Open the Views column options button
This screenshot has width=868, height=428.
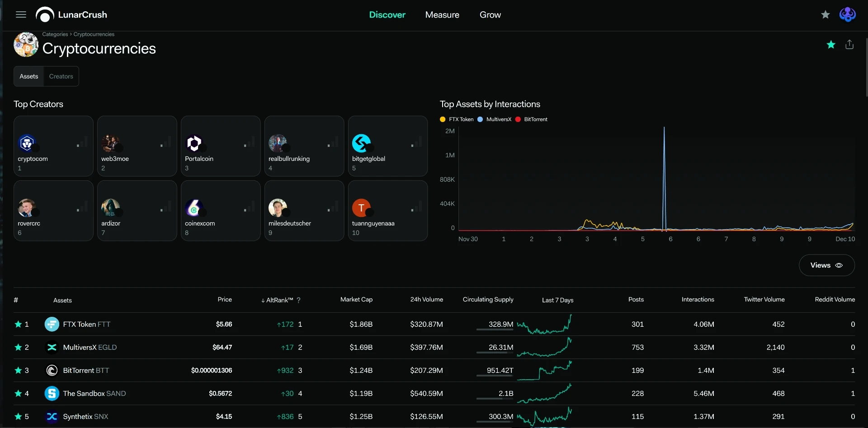[x=826, y=265]
